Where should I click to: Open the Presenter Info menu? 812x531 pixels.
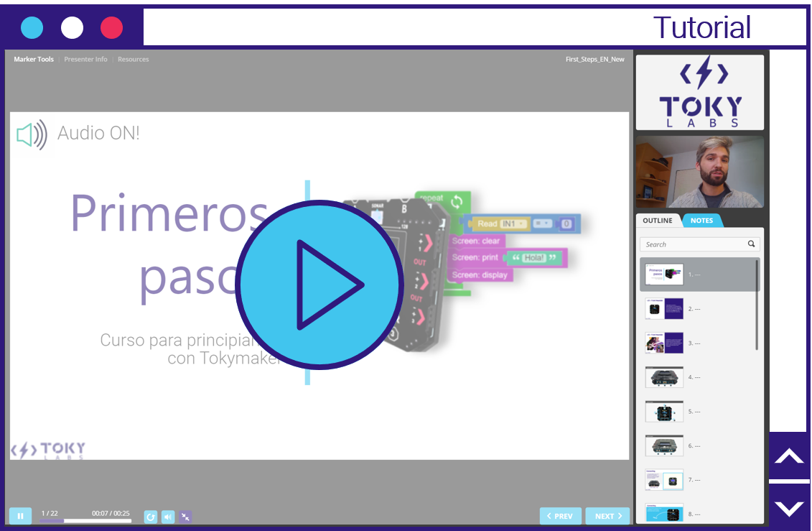point(85,60)
